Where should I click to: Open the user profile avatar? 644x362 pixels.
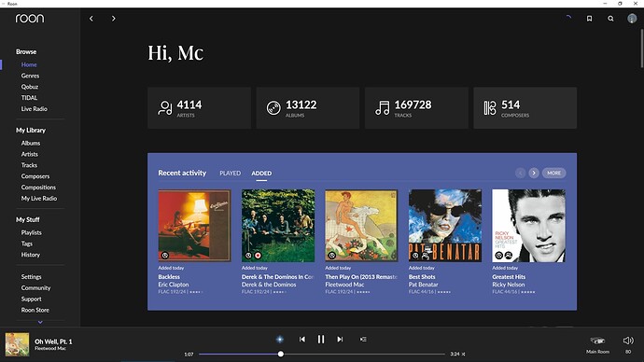[x=632, y=19]
